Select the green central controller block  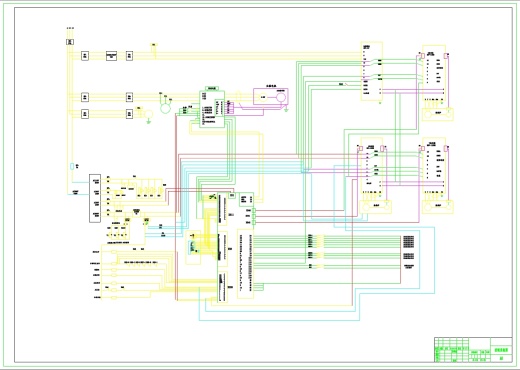212,109
